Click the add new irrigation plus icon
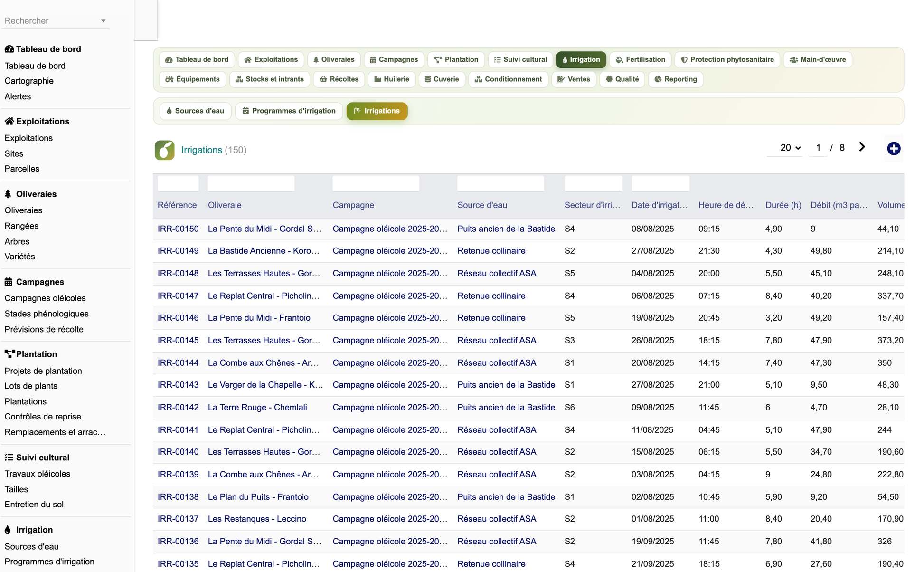This screenshot has width=924, height=572. pos(894,149)
